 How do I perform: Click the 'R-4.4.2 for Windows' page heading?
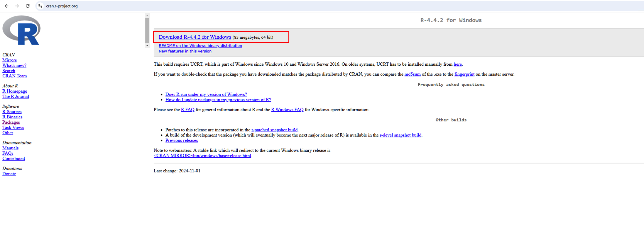coord(451,20)
